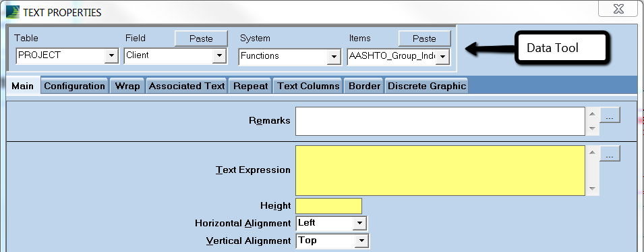Viewport: 644px width, 252px height.
Task: Click Paste button next to Field
Action: (201, 39)
